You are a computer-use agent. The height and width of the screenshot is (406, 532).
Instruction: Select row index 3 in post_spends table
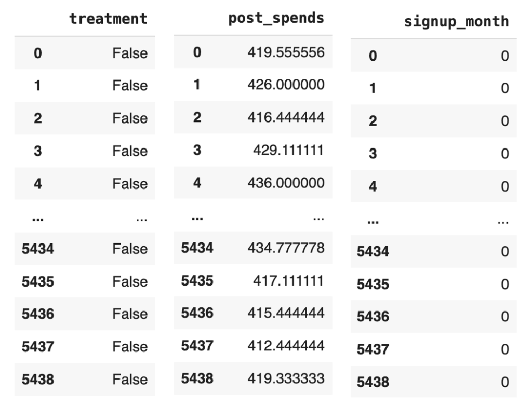click(x=197, y=151)
